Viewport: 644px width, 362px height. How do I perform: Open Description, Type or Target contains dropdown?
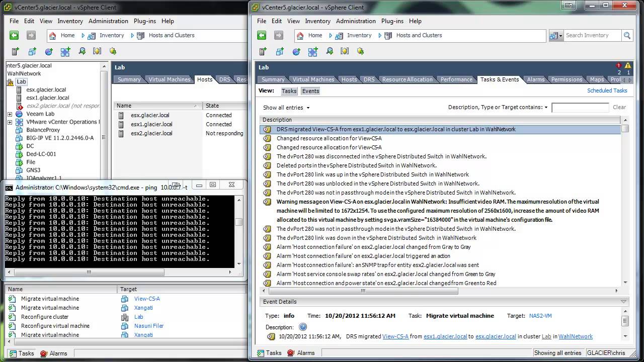coord(498,107)
